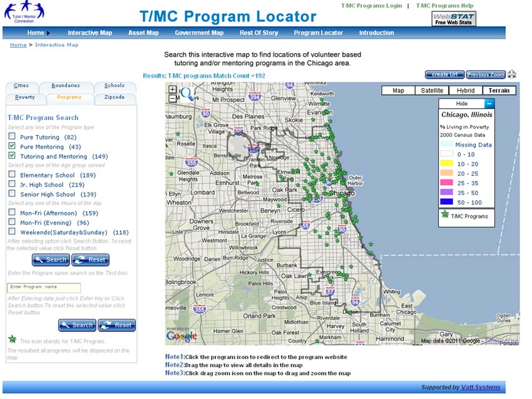
Task: Click the Enter Program name text box
Action: [x=44, y=288]
